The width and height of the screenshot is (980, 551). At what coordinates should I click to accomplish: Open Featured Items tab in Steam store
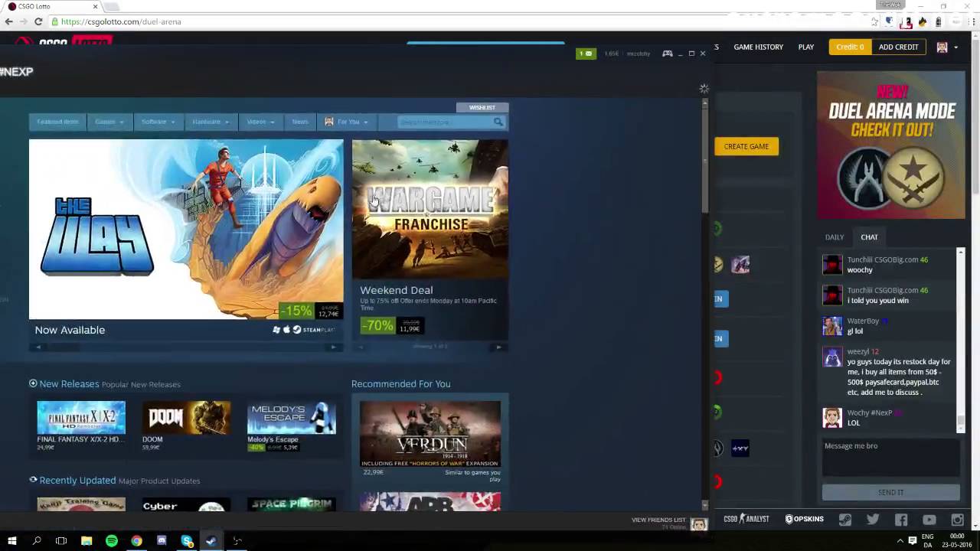click(x=57, y=122)
